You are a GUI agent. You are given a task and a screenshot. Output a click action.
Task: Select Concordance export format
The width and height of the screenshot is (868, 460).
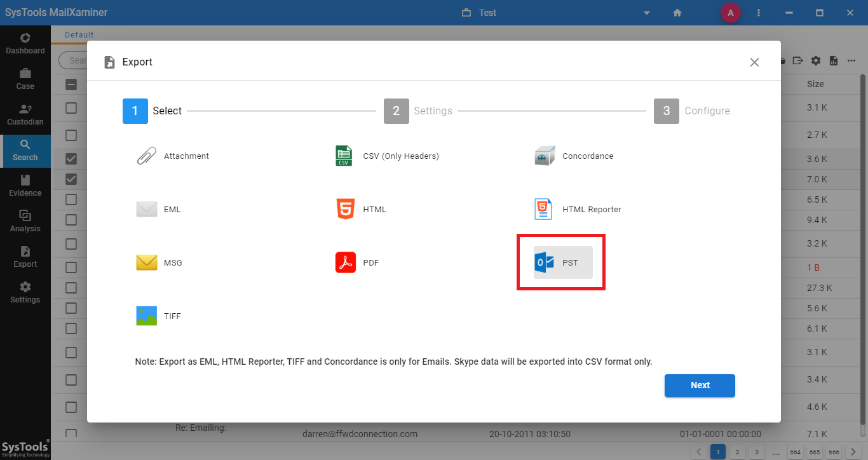tap(574, 156)
